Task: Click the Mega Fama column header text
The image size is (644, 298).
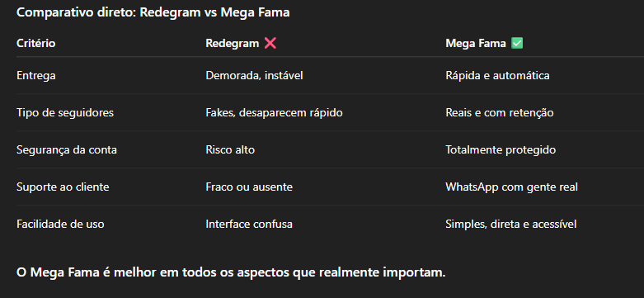Action: click(x=476, y=43)
